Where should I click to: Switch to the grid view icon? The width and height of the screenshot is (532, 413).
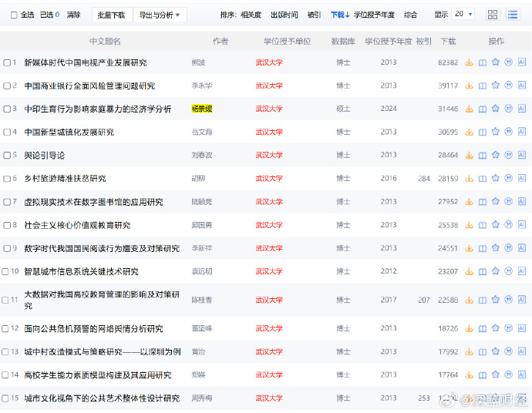click(493, 15)
